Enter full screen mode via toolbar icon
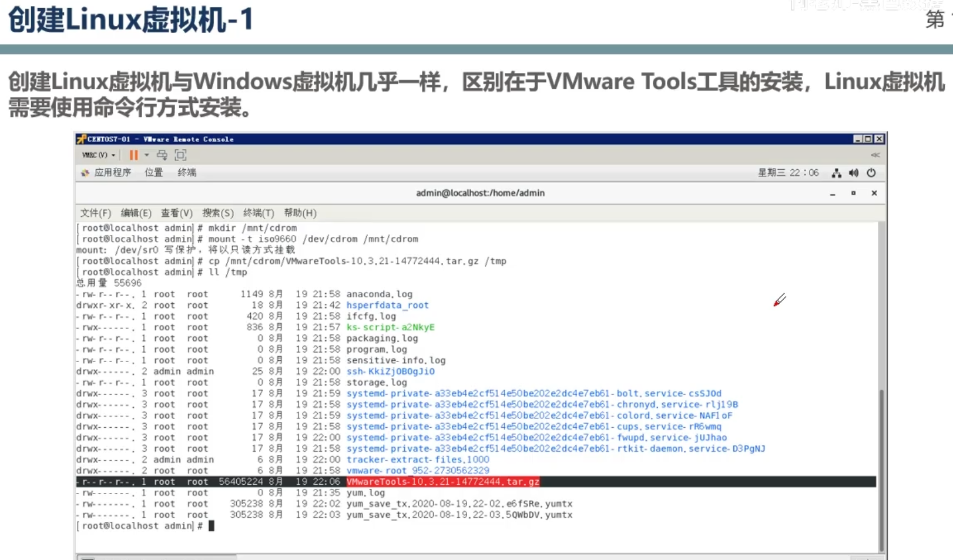 tap(180, 155)
